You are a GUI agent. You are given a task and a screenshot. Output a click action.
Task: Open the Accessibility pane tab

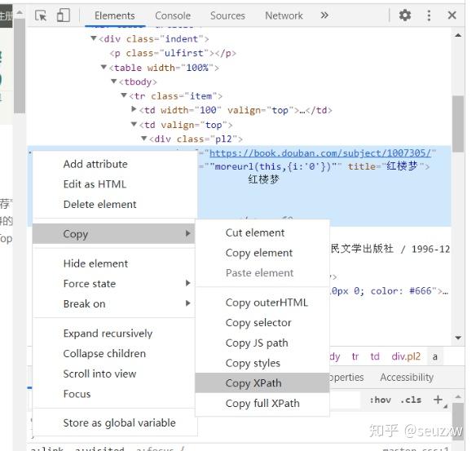tap(407, 378)
